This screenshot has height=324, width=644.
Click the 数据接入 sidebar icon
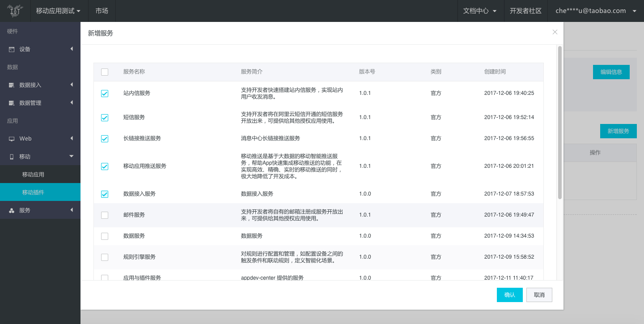pyautogui.click(x=12, y=85)
